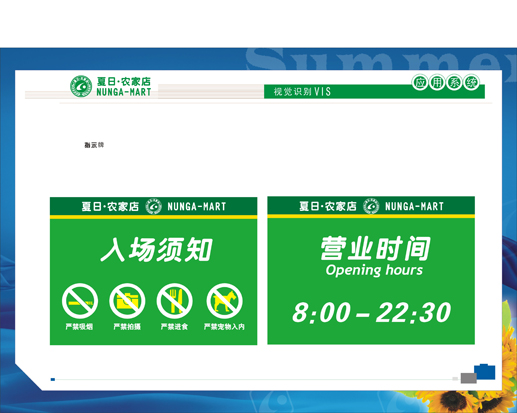Click the 夏日·农家店 text in page header

click(124, 81)
